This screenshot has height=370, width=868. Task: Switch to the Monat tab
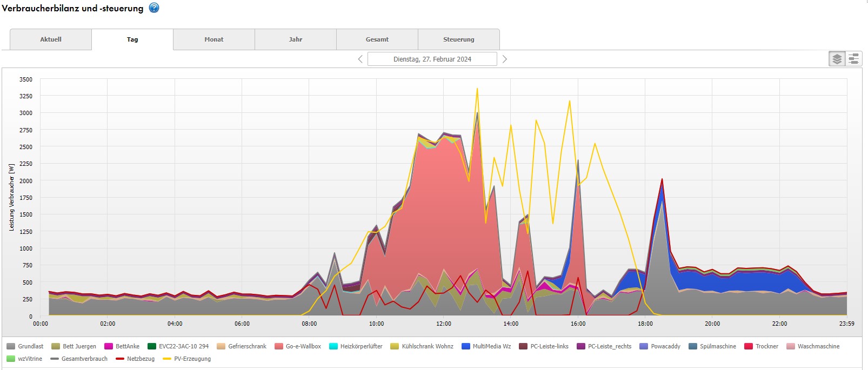tap(214, 39)
